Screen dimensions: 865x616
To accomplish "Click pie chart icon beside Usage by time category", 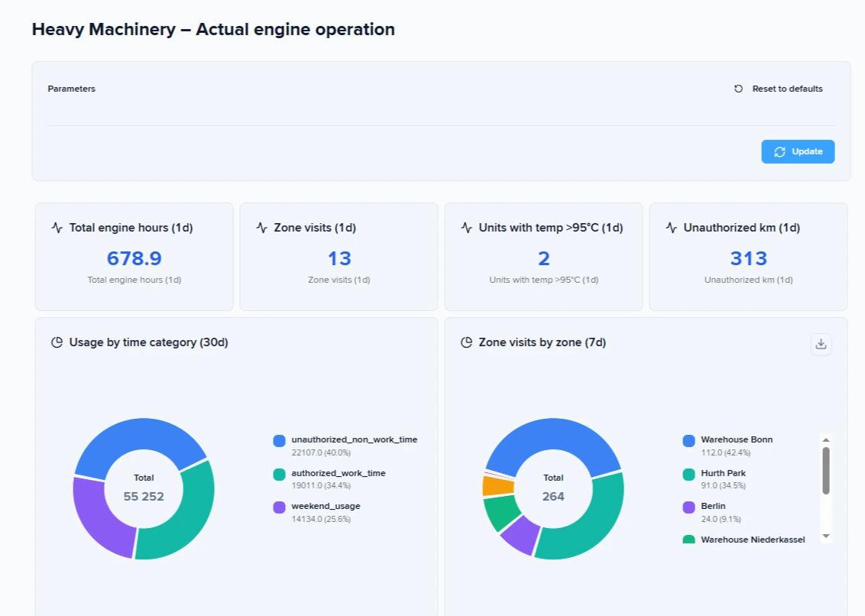I will coord(57,342).
